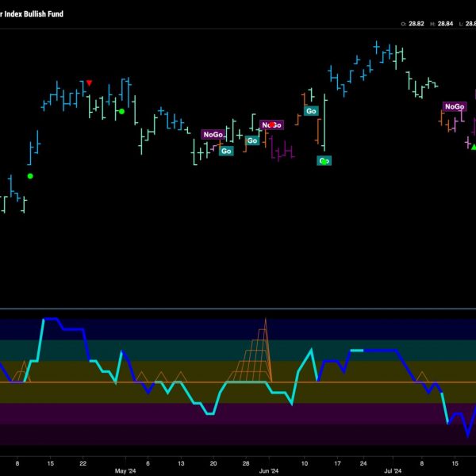Click the NoGo label above the July purple bars
This screenshot has width=476, height=476.
pos(455,106)
